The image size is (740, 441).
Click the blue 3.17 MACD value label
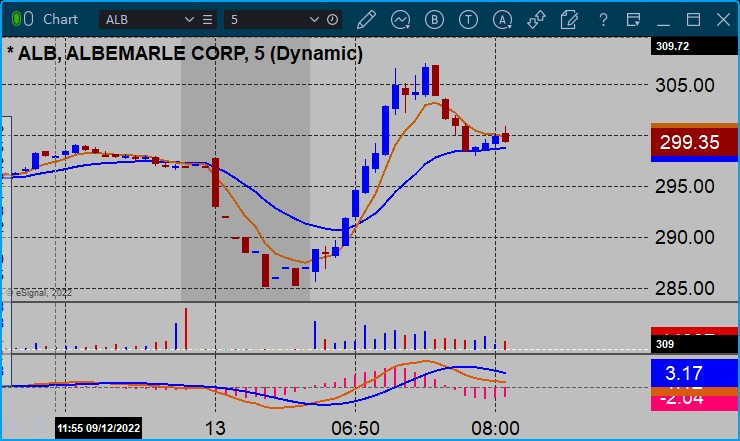[694, 373]
